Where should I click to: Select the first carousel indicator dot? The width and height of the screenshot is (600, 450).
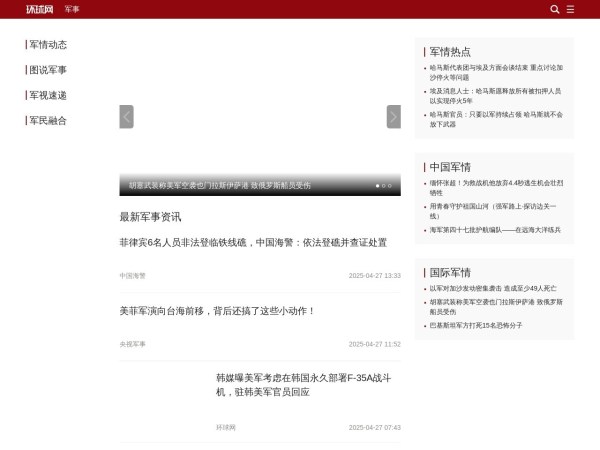[377, 185]
